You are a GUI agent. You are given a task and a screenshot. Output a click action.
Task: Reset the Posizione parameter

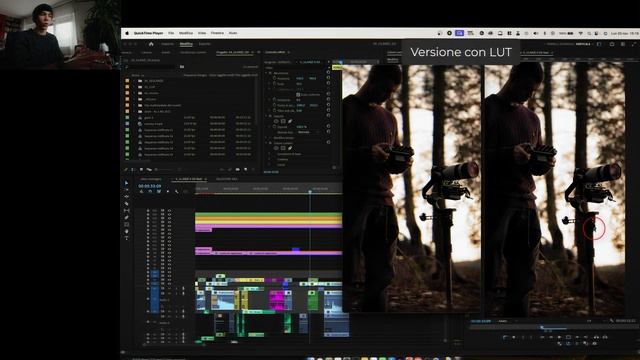[x=328, y=78]
